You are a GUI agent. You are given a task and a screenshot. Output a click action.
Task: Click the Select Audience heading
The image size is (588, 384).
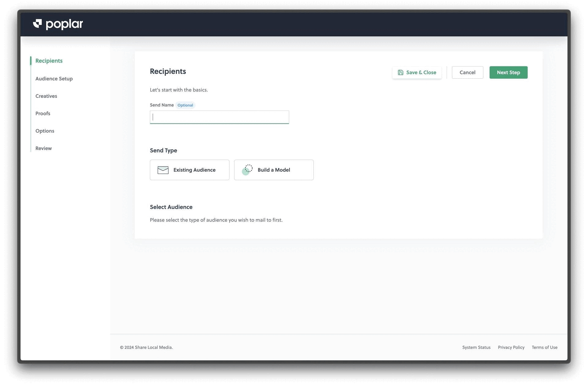[x=171, y=207]
